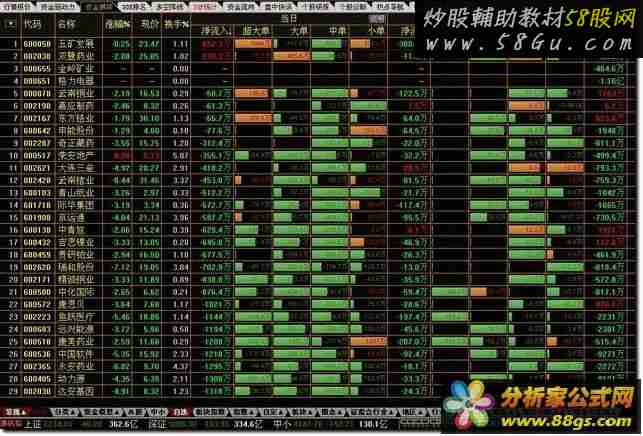Click the turnover value 5.07 in row 10
The height and width of the screenshot is (436, 643).
click(180, 155)
